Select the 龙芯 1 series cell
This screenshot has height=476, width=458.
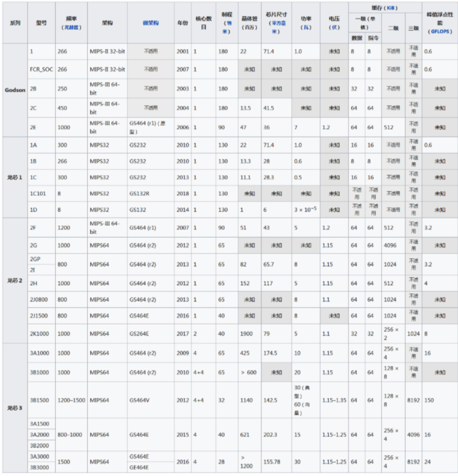(15, 177)
